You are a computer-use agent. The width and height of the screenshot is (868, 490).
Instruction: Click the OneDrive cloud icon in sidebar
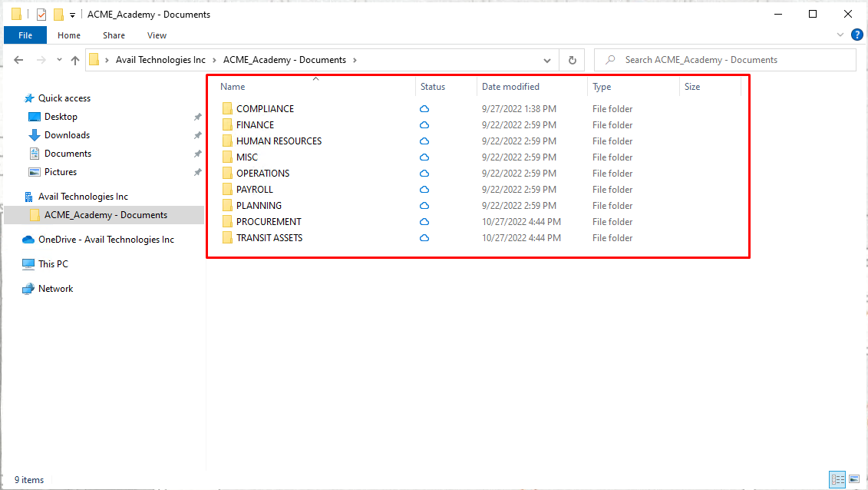[28, 240]
